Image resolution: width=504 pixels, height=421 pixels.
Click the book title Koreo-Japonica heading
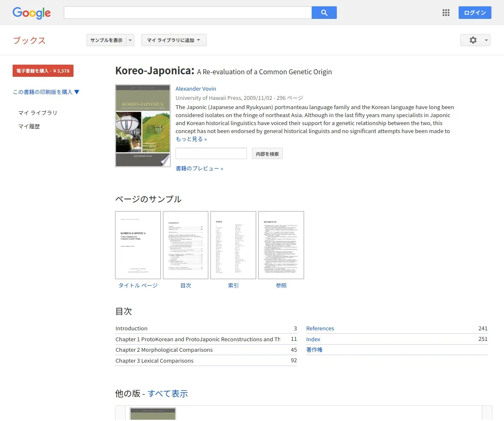(155, 71)
